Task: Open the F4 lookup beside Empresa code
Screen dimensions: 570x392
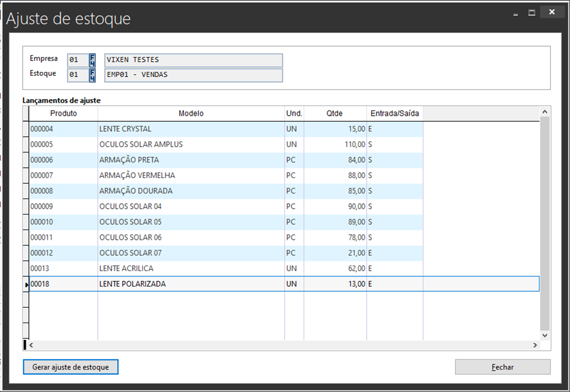Action: pyautogui.click(x=93, y=60)
